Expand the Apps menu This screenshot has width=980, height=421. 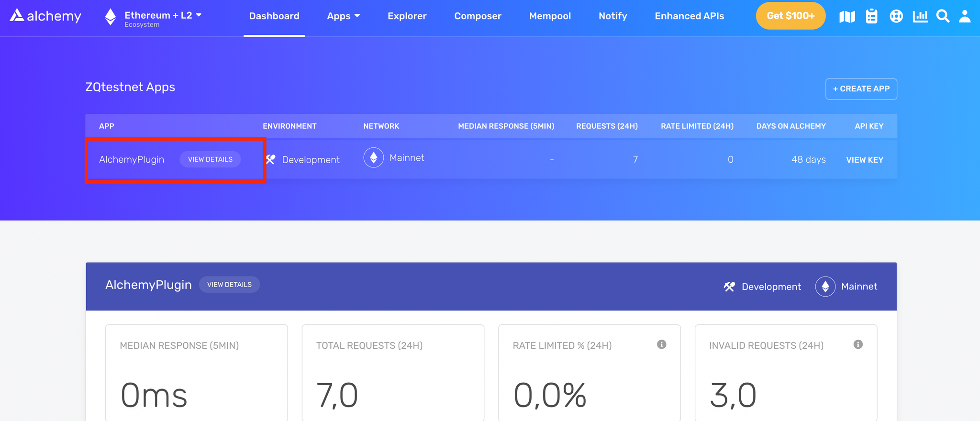(343, 16)
